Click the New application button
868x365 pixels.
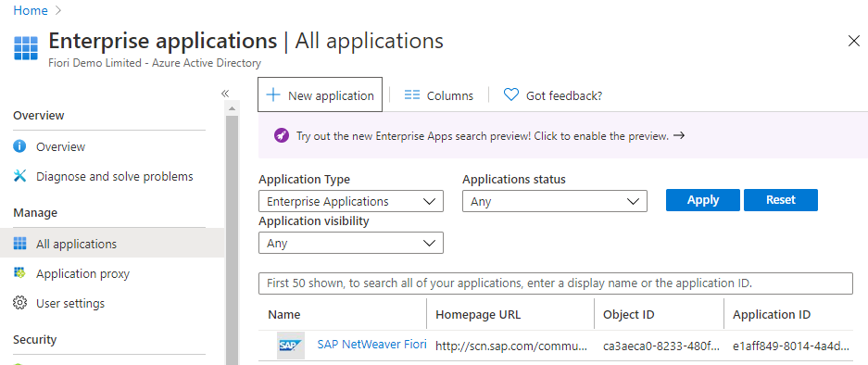[320, 94]
